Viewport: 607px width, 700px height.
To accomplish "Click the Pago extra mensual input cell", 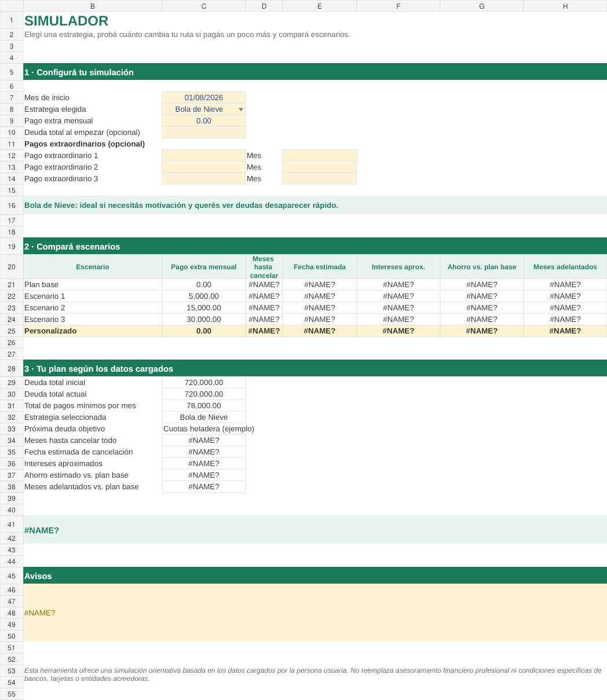I will (204, 121).
